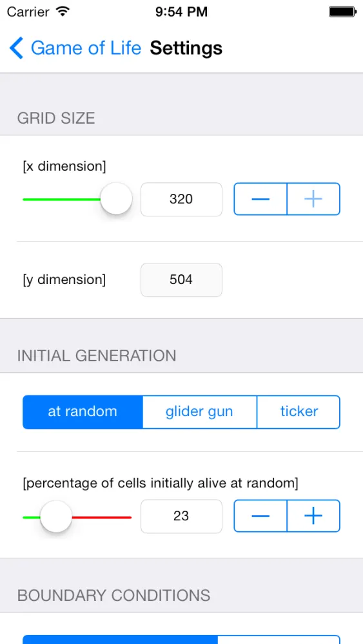The width and height of the screenshot is (363, 644).
Task: Go back to Game of Life
Action: [x=86, y=48]
